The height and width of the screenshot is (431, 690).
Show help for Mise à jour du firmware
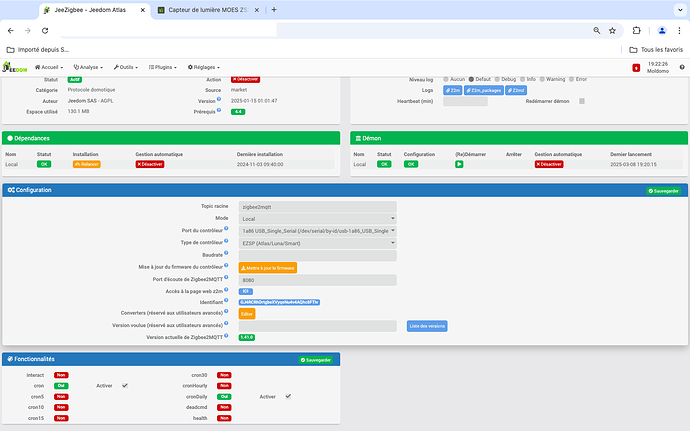pos(226,265)
